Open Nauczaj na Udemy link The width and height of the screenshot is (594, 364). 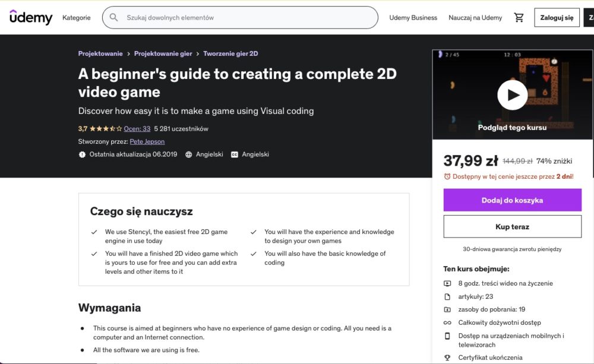pyautogui.click(x=475, y=17)
